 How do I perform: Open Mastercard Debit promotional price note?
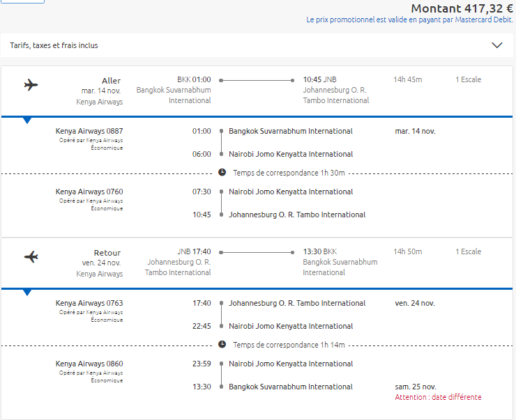coord(410,20)
